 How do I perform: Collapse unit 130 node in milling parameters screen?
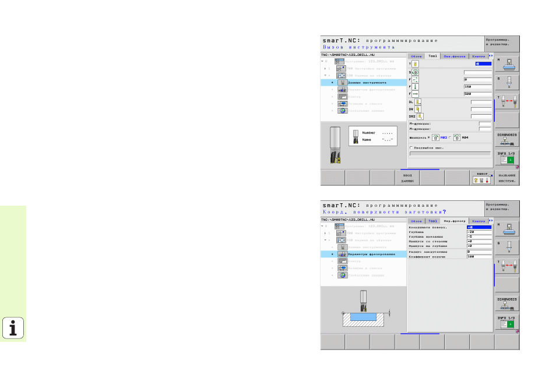coord(325,241)
